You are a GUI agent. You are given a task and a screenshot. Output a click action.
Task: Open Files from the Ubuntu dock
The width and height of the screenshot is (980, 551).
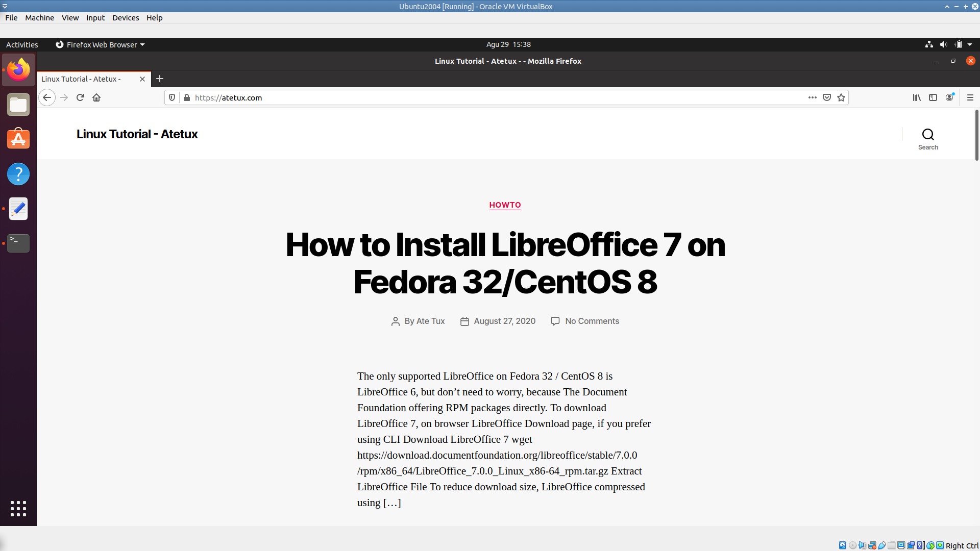pyautogui.click(x=18, y=105)
